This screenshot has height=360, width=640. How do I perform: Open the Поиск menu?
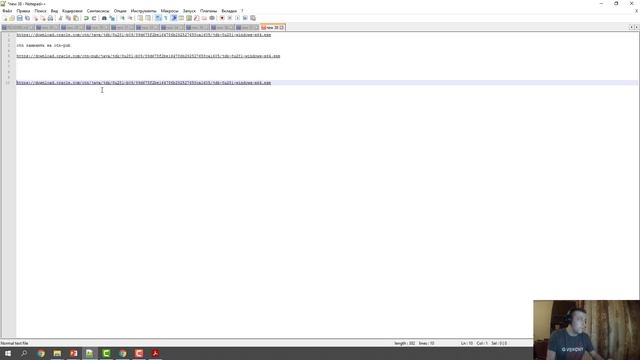pyautogui.click(x=40, y=11)
